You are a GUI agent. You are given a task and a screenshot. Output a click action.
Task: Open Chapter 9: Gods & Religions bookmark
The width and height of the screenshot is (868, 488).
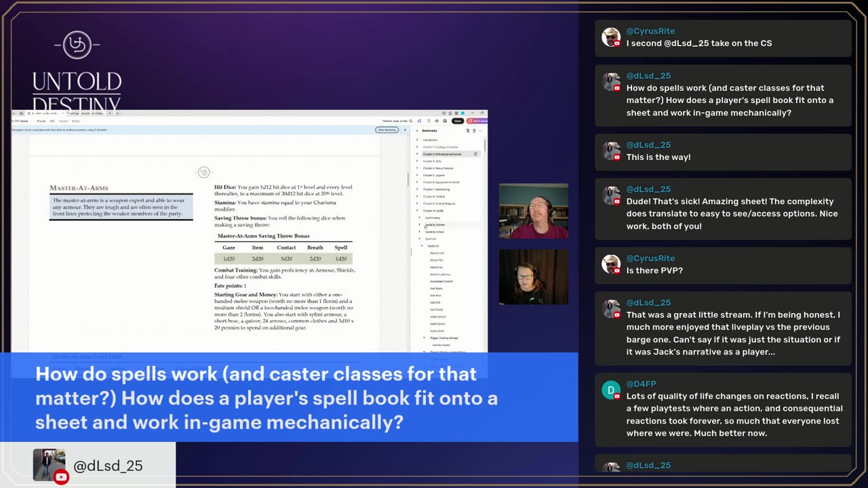point(439,203)
